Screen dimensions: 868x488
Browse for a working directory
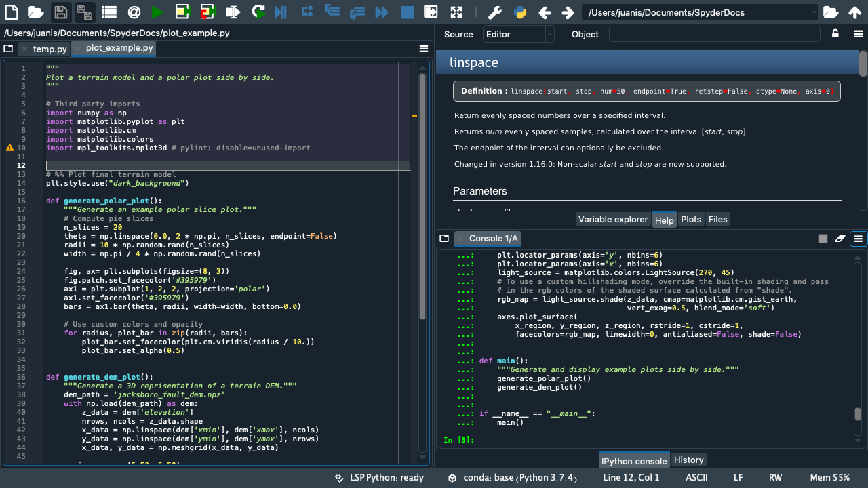830,12
